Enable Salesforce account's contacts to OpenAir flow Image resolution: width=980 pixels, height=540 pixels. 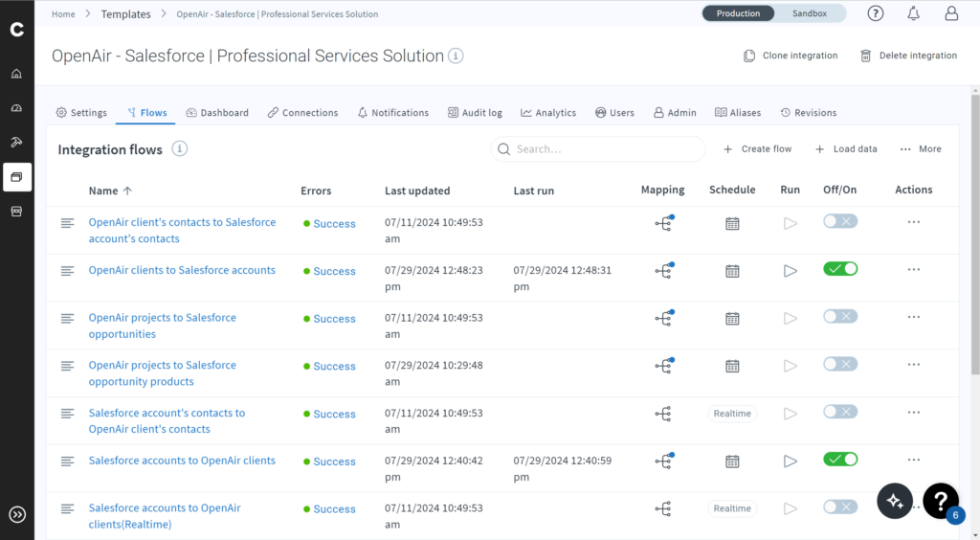tap(840, 412)
